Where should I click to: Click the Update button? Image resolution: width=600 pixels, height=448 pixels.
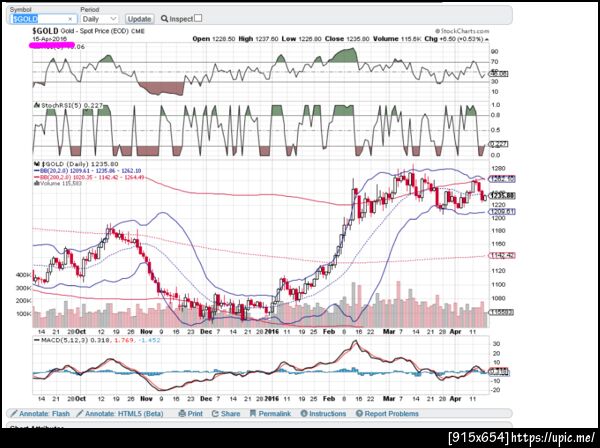tap(139, 19)
